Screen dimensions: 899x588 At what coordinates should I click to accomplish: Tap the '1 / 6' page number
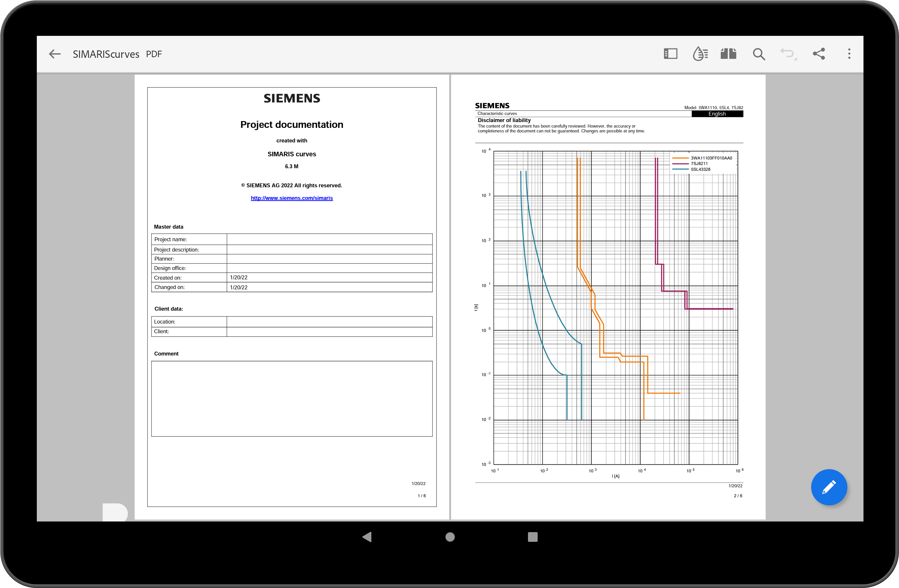tap(421, 496)
